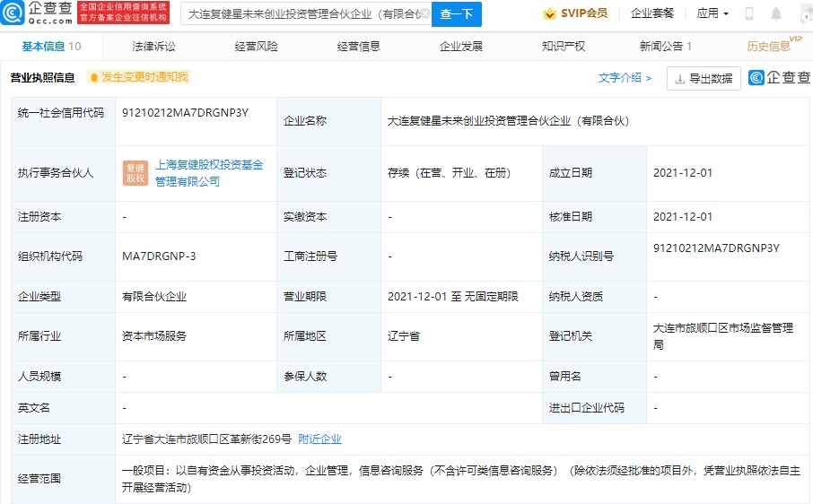Select the 纳税人识别号 value

716,248
